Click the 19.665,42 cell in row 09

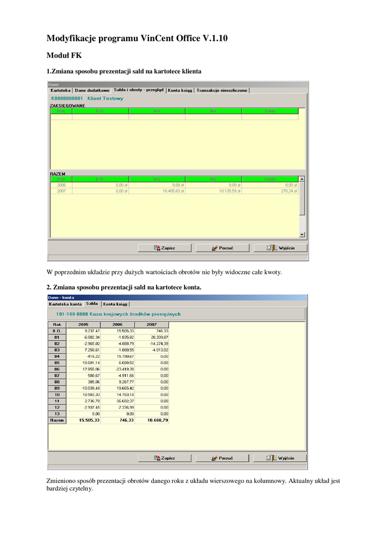point(117,388)
